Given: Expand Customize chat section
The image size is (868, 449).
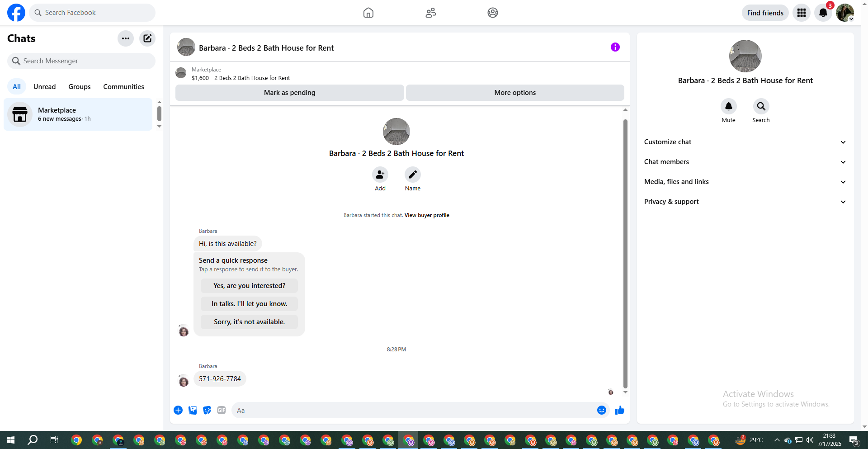Looking at the screenshot, I should point(745,142).
